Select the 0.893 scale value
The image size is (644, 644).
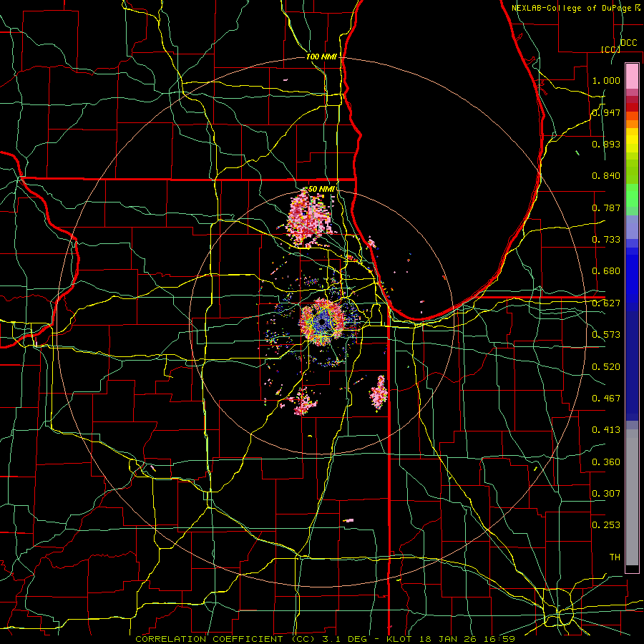pos(606,144)
